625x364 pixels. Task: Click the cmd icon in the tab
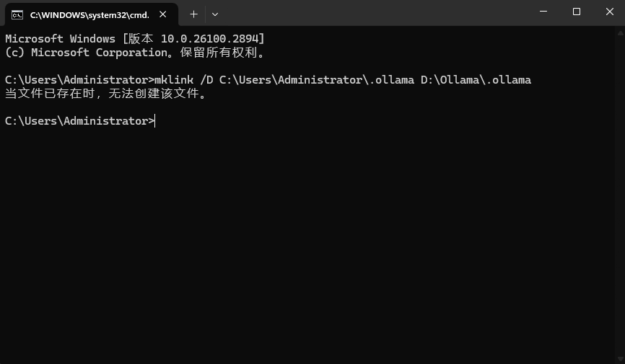(17, 15)
